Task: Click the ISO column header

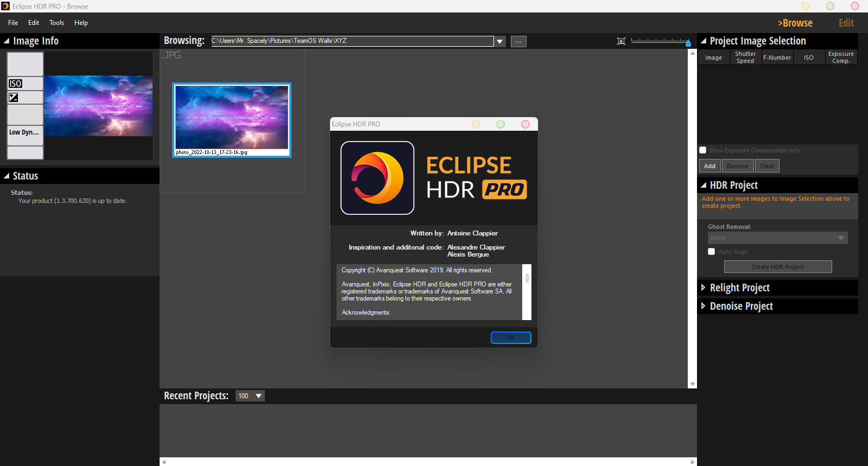Action: (x=809, y=58)
